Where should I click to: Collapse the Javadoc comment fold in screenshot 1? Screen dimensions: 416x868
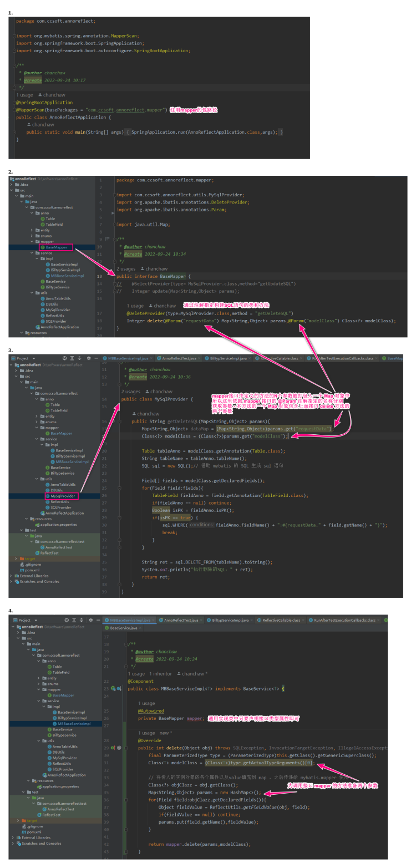coord(14,65)
